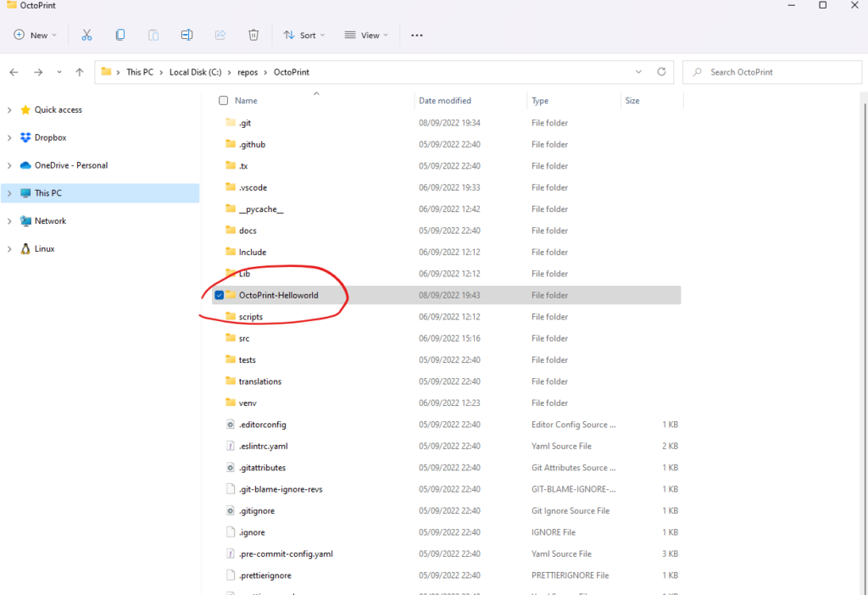Sort by the Date modified column
This screenshot has height=595, width=868.
(445, 101)
